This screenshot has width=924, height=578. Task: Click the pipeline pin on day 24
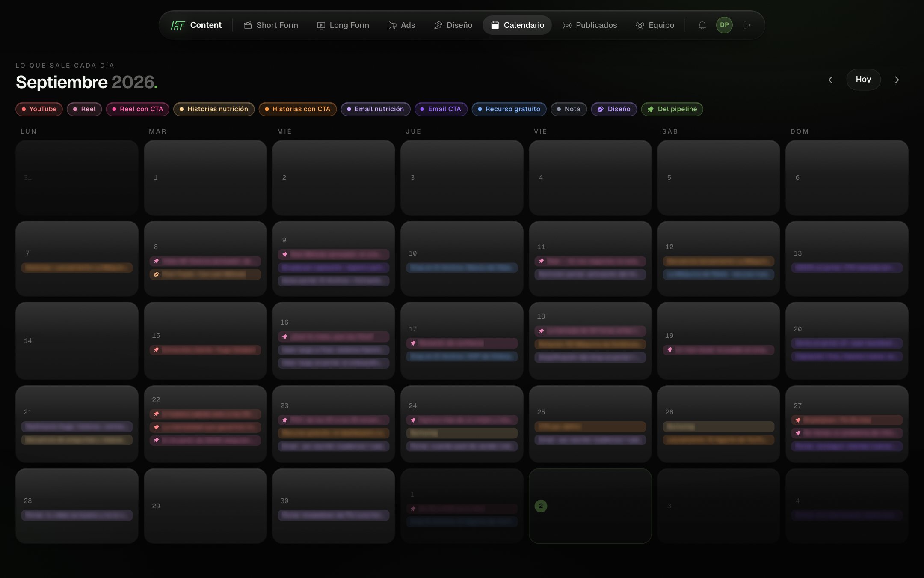point(413,420)
